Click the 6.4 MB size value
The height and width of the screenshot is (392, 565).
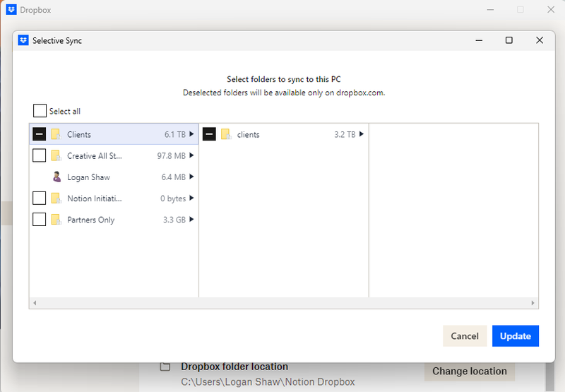tap(174, 177)
